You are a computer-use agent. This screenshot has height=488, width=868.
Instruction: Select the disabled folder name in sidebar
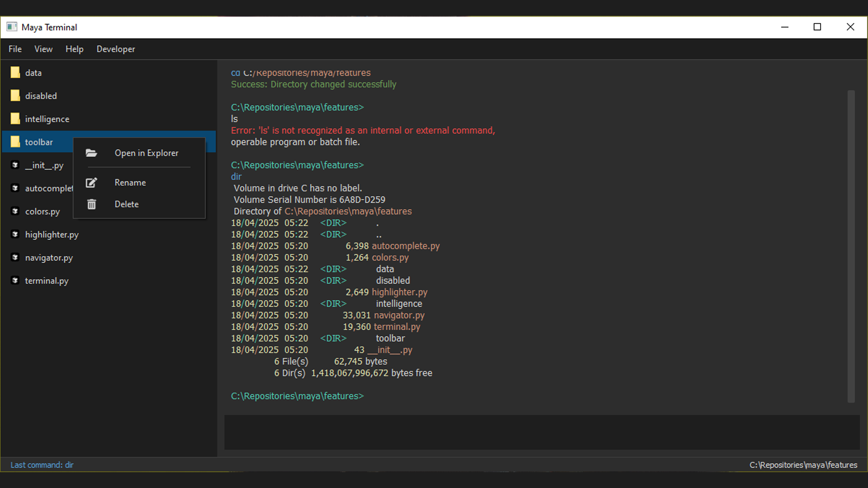(41, 96)
